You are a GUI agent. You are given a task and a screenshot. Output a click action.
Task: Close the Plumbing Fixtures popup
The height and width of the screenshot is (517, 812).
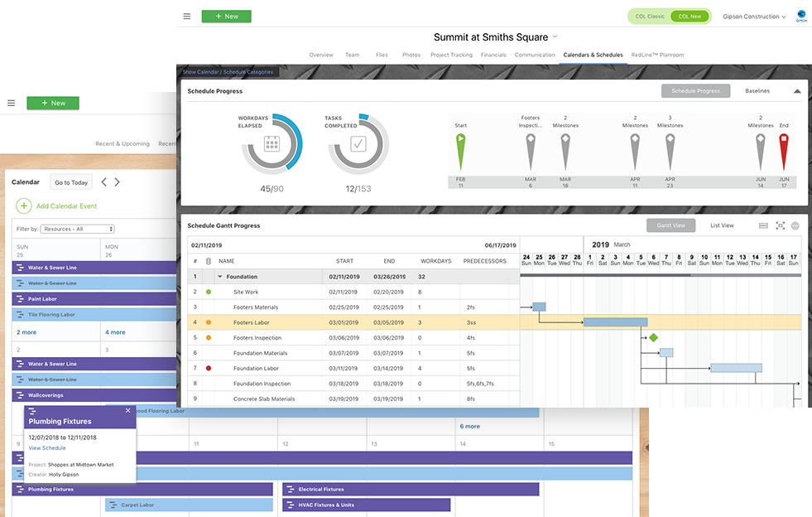point(128,411)
